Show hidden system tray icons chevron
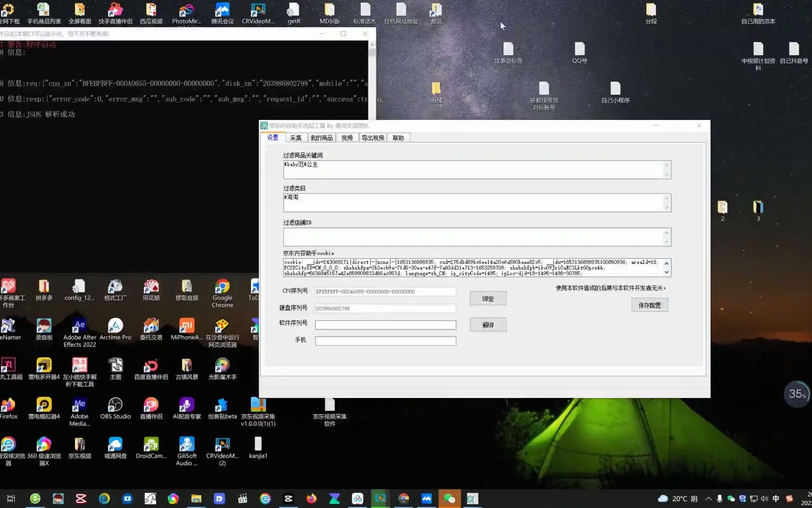Image resolution: width=812 pixels, height=508 pixels. tap(708, 499)
